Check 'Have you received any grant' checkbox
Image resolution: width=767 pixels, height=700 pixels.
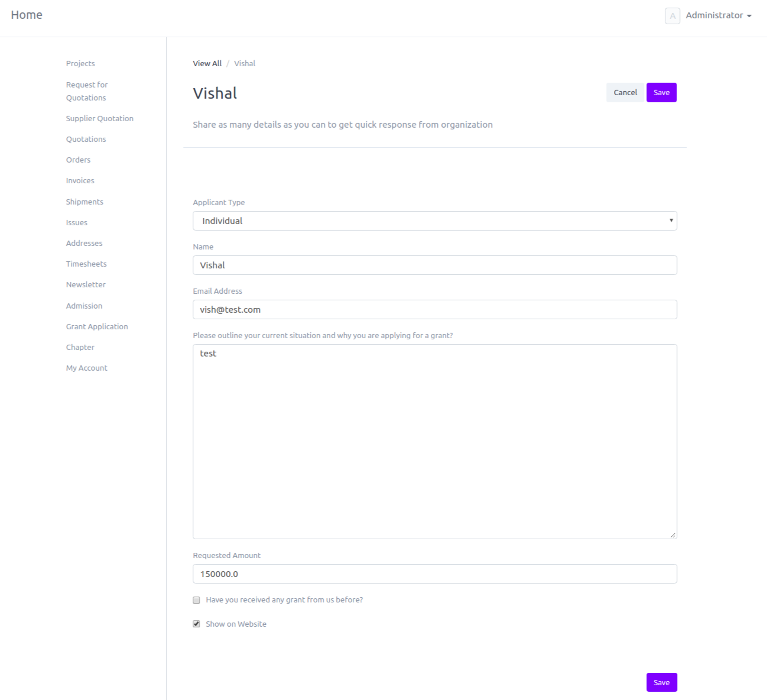[197, 600]
